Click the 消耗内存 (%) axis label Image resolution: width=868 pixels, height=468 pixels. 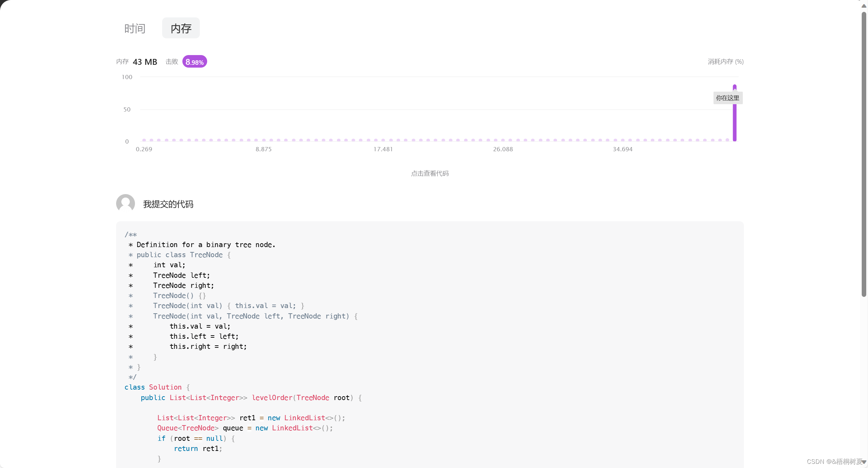[726, 62]
